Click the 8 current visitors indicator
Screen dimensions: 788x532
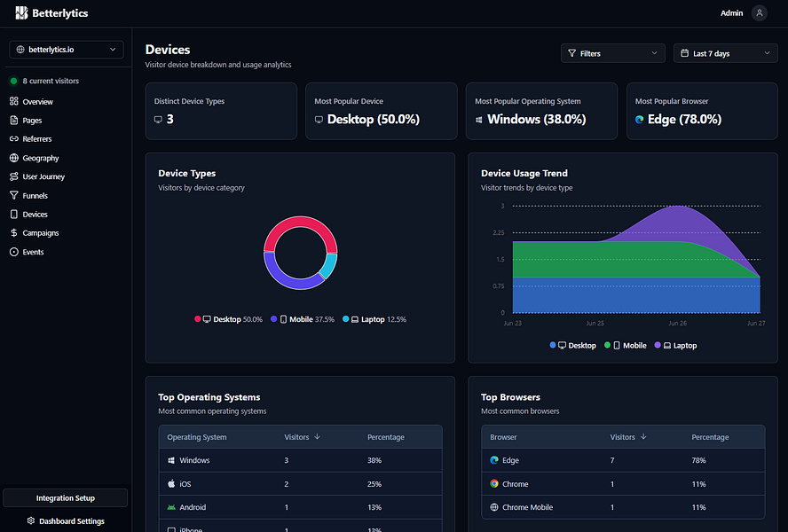(x=44, y=81)
